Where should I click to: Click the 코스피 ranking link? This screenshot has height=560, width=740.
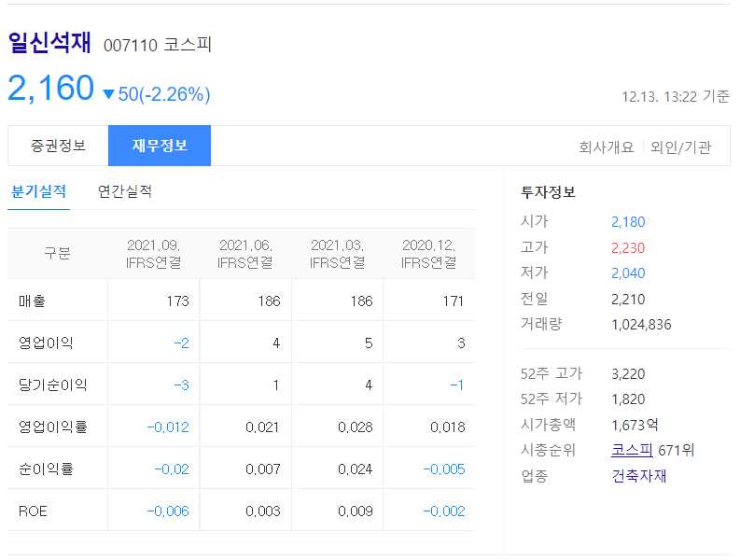pos(632,450)
